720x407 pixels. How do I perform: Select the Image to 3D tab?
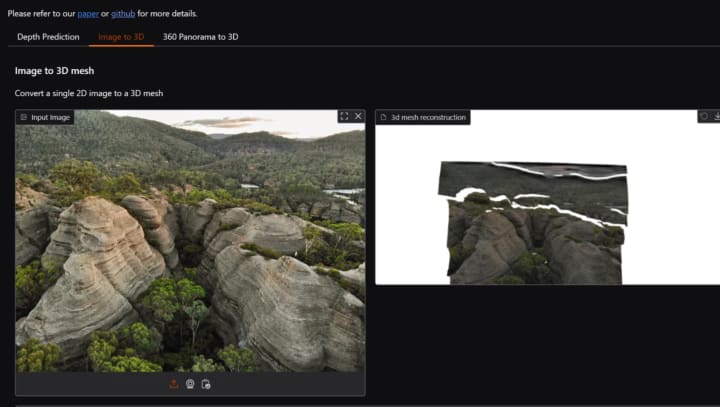pyautogui.click(x=121, y=37)
